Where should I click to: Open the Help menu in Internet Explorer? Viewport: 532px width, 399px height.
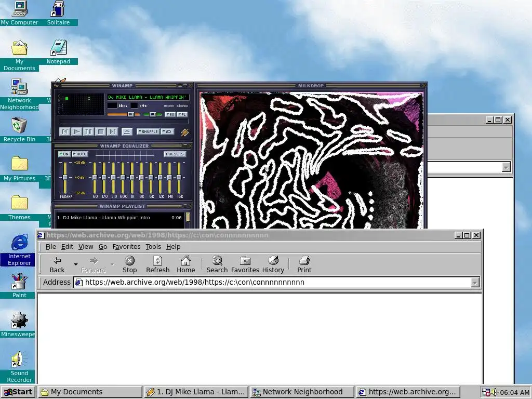(x=174, y=247)
